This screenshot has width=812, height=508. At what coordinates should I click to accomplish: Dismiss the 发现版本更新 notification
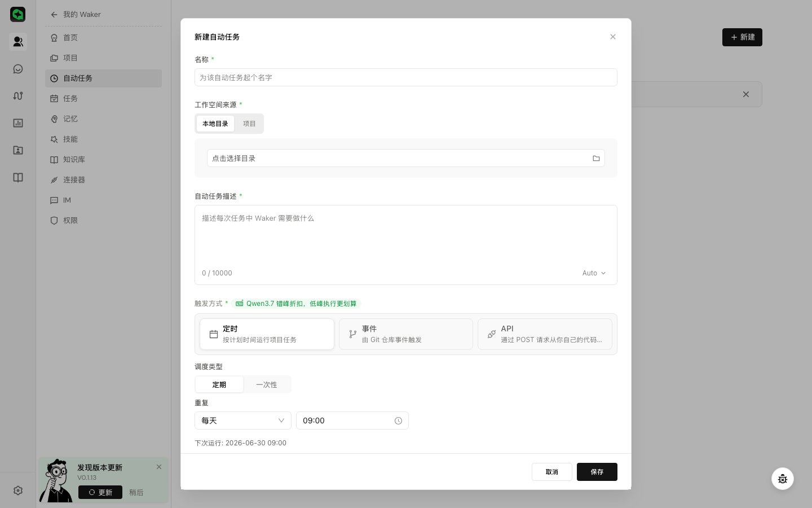159,467
